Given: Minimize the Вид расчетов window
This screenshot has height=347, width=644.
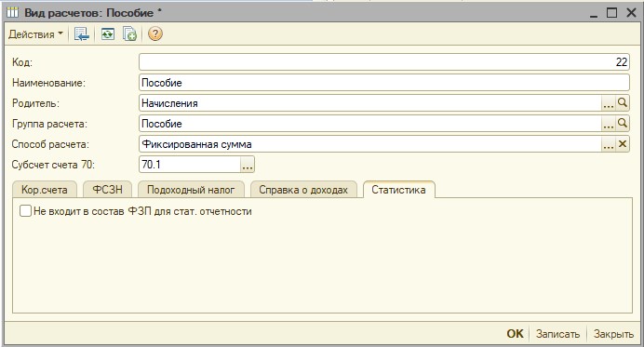Looking at the screenshot, I should click(x=594, y=14).
